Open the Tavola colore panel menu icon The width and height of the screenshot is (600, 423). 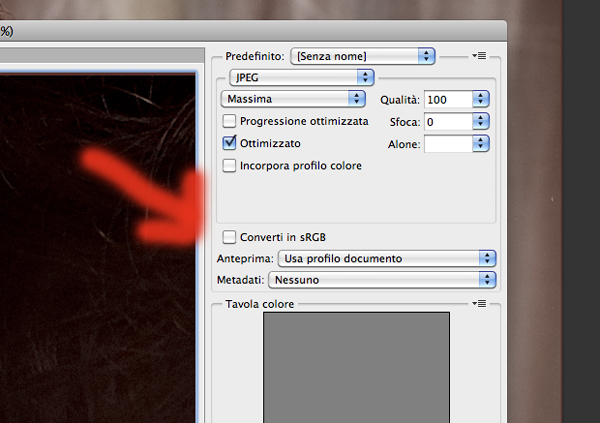pos(478,303)
